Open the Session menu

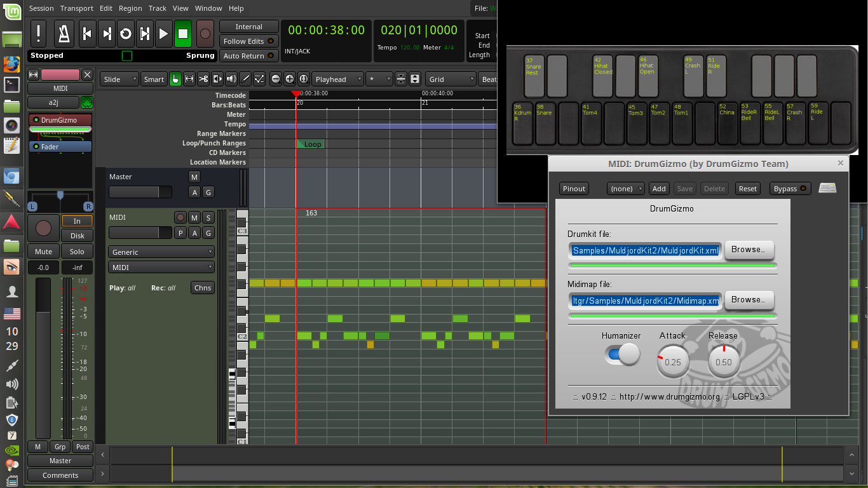(41, 8)
